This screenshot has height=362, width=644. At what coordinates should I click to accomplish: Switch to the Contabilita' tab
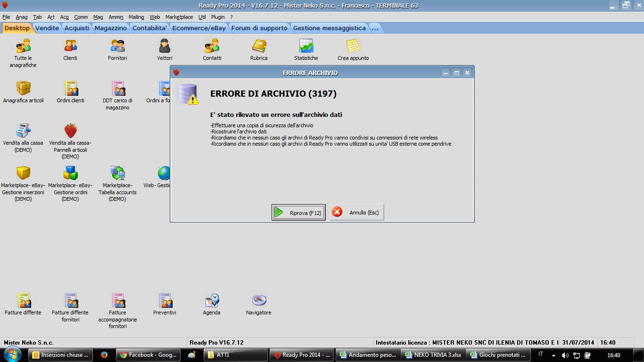(x=150, y=28)
